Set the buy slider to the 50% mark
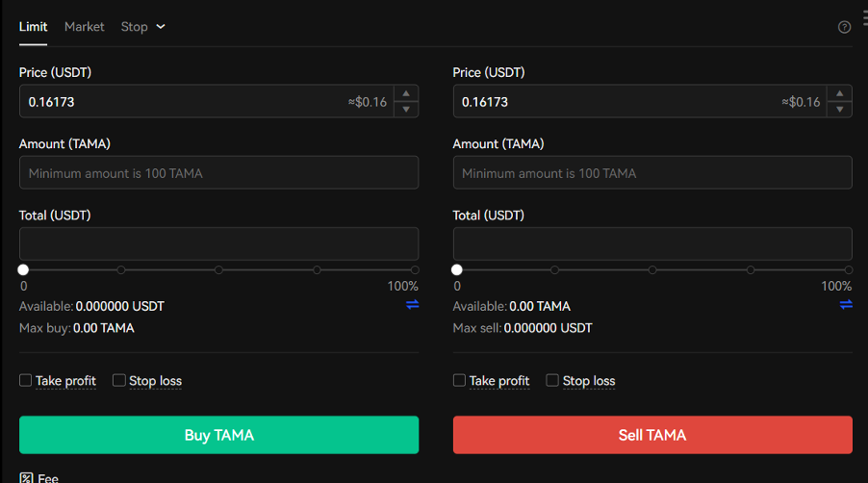Screen dimensions: 868x483 pos(218,270)
